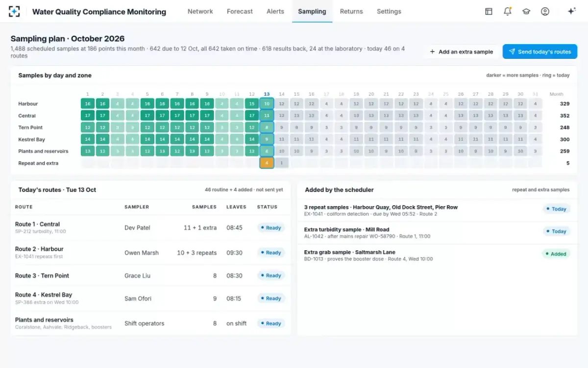Click the Ready status for Route 4 · Kestrel Bay
Screen dimensions: 588x368
(x=271, y=298)
